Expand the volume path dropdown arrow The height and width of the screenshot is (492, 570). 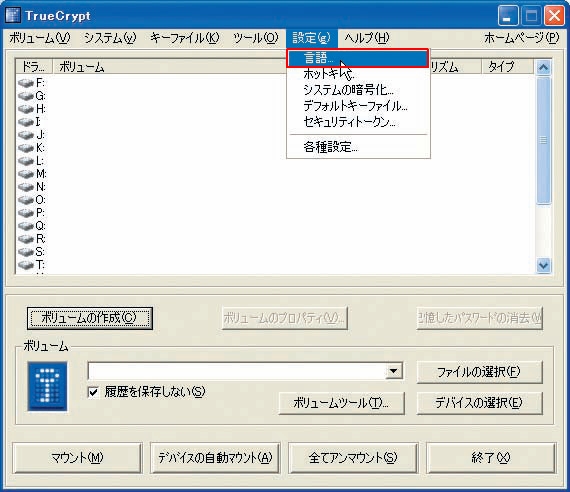pos(394,371)
